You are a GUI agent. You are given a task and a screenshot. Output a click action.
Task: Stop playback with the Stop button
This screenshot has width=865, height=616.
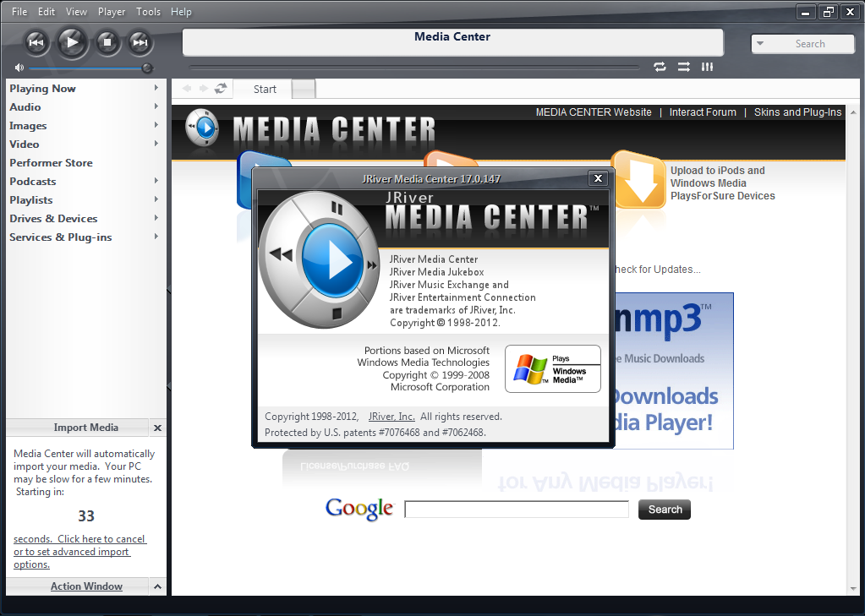click(107, 42)
